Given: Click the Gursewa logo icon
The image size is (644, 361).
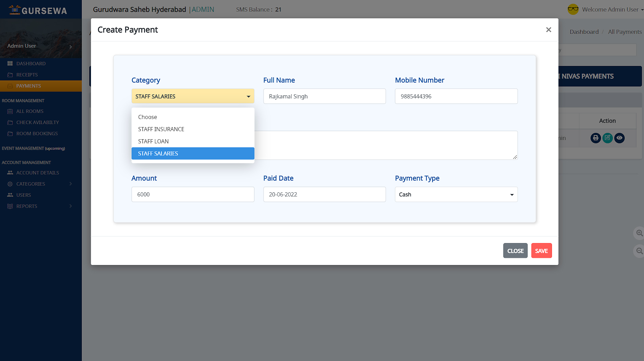Looking at the screenshot, I should (15, 10).
